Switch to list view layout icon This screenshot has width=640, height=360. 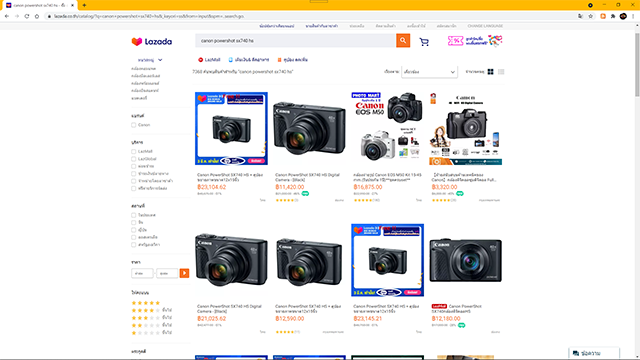[x=501, y=72]
